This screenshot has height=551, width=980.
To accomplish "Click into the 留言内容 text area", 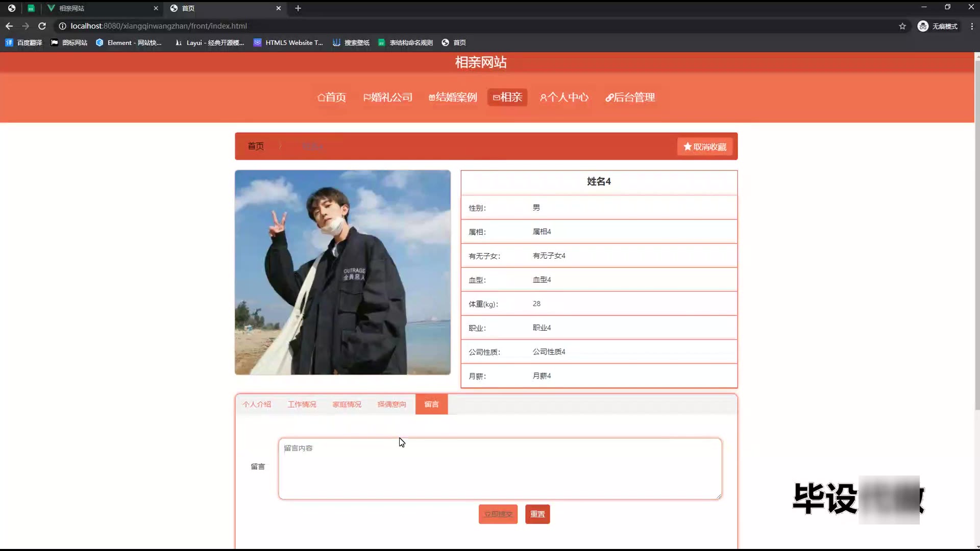I will pos(500,468).
